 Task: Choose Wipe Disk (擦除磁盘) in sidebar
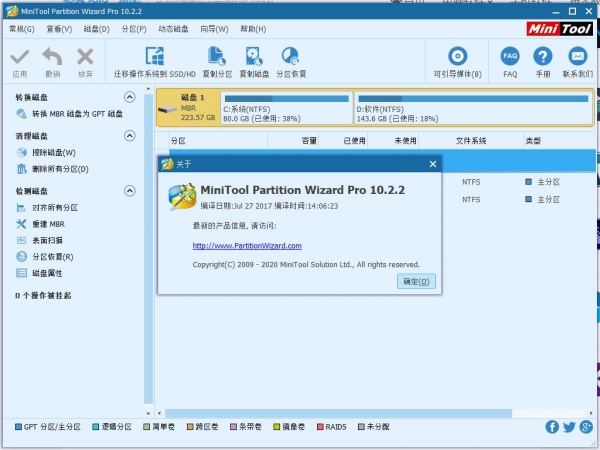[x=46, y=153]
